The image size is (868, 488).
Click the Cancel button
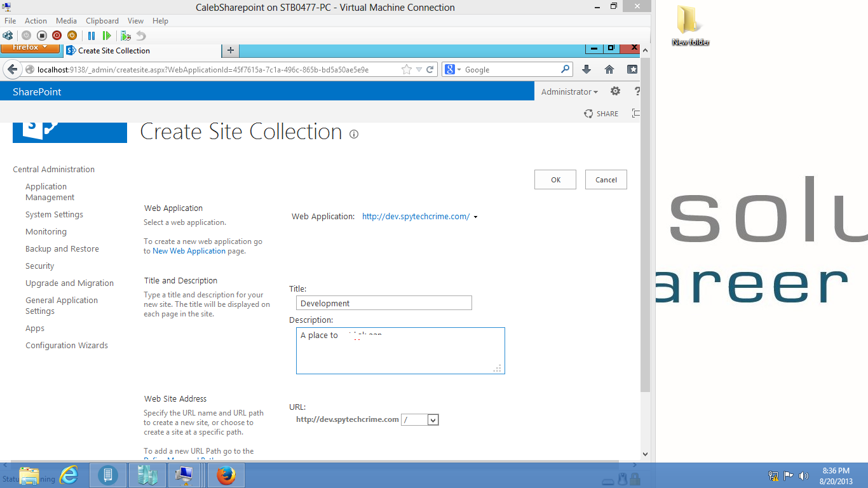606,180
